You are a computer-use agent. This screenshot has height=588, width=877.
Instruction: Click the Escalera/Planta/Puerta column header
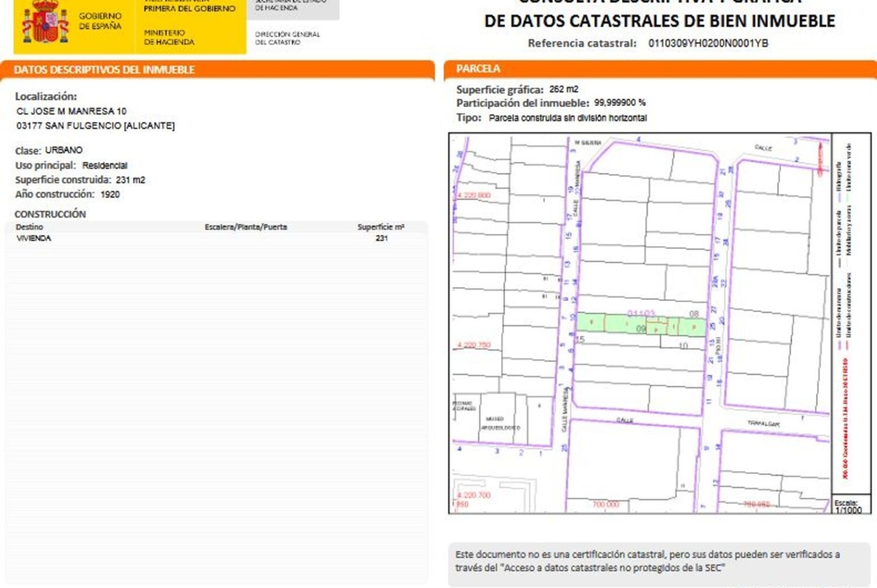coord(246,227)
